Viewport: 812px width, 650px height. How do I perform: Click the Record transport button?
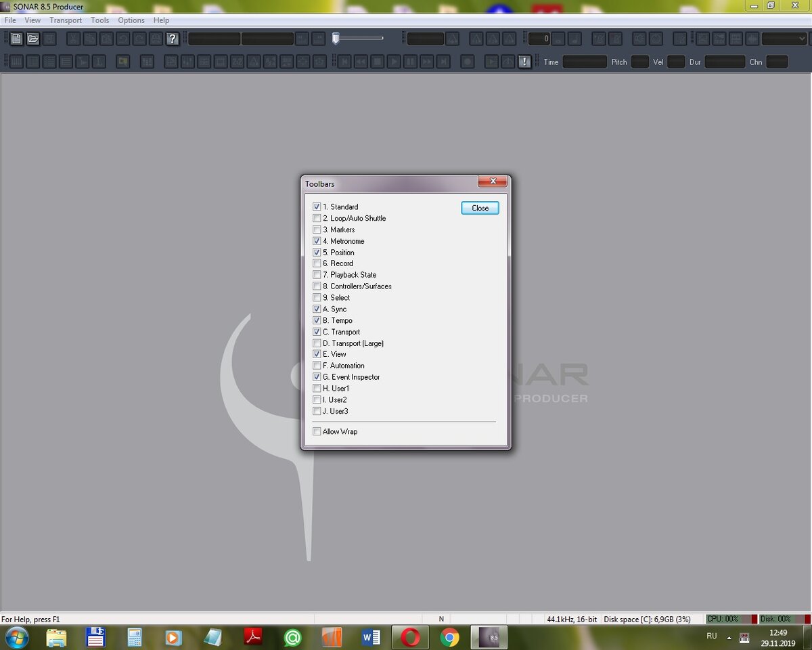(x=467, y=62)
